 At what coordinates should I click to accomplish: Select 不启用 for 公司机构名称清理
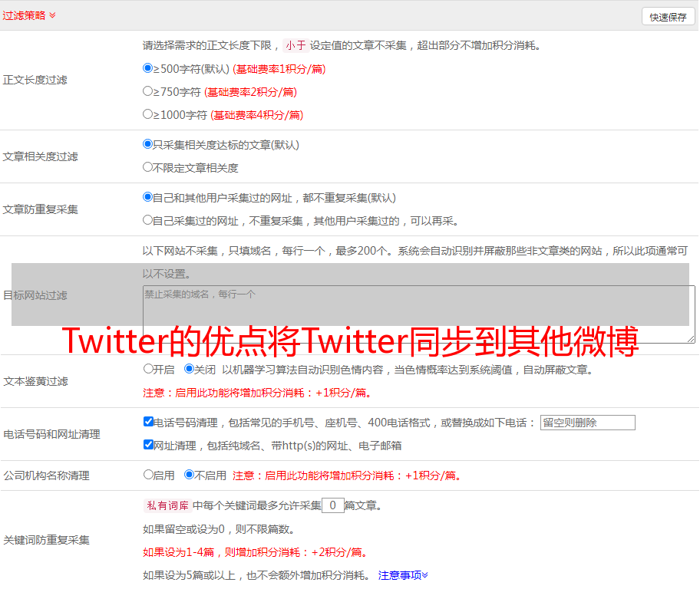coord(189,475)
